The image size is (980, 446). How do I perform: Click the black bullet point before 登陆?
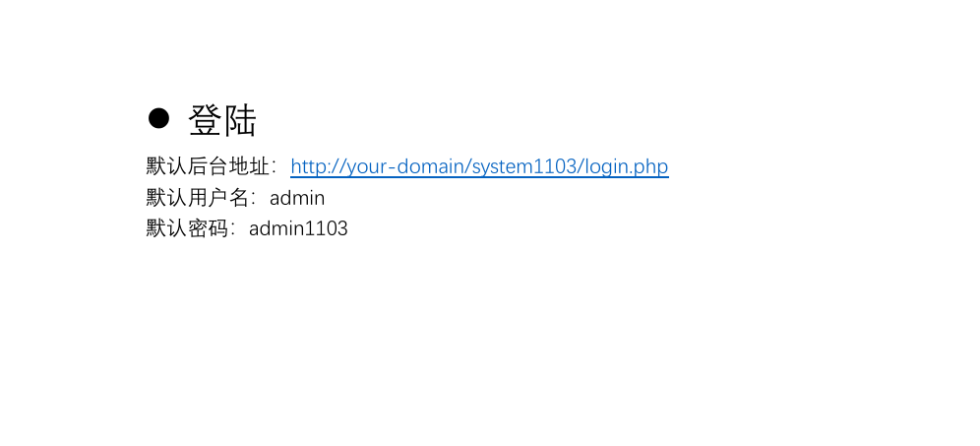158,117
